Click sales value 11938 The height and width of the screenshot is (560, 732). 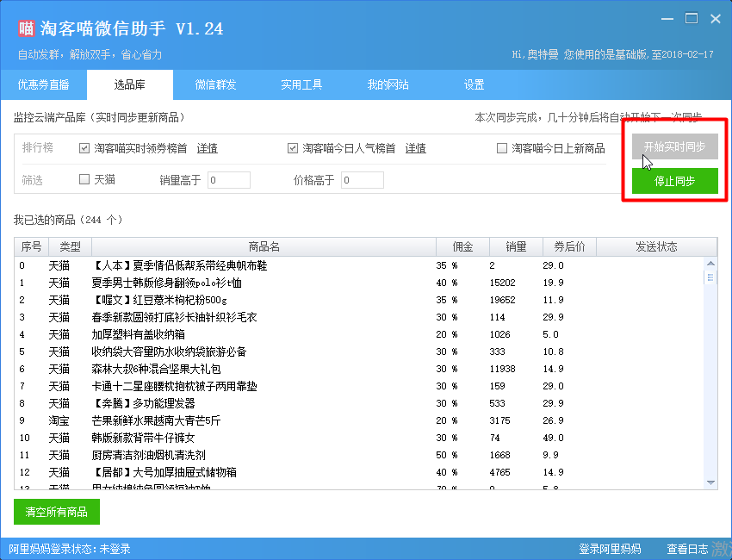coord(502,369)
